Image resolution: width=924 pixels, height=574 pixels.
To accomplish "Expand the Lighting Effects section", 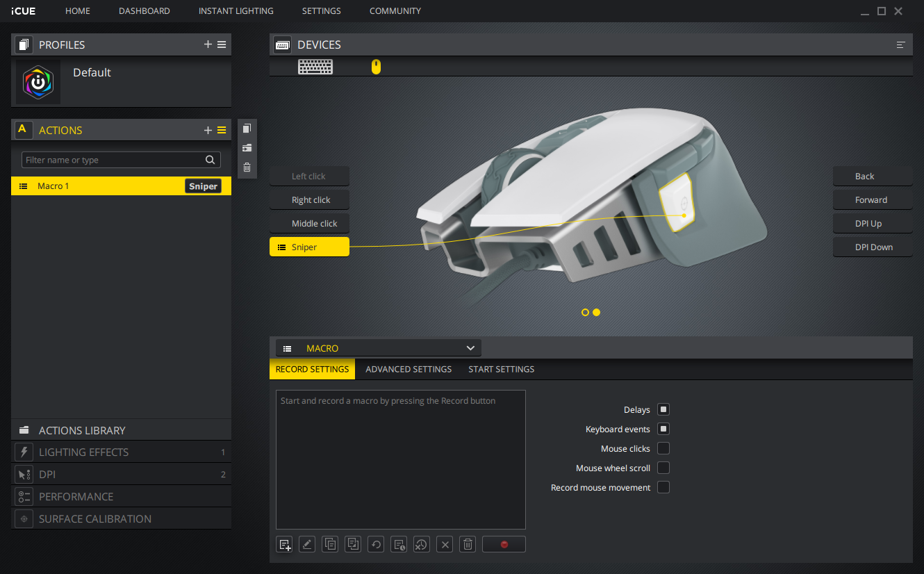I will click(83, 452).
